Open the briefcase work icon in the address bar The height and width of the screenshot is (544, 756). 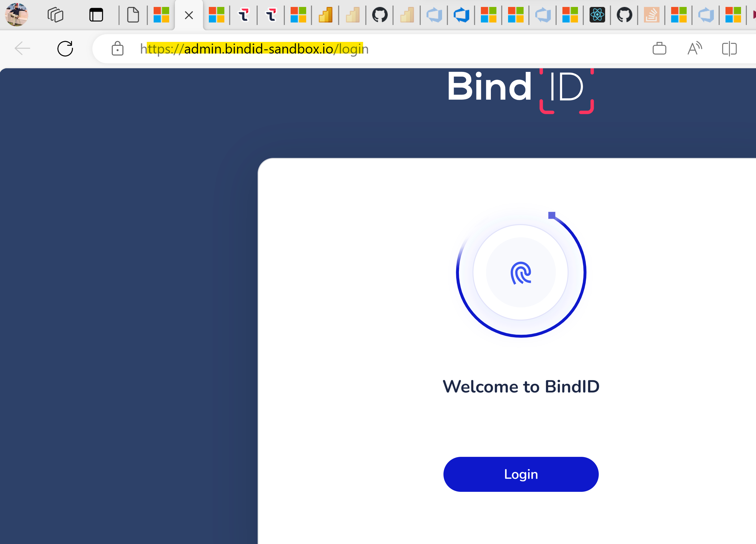pyautogui.click(x=659, y=49)
